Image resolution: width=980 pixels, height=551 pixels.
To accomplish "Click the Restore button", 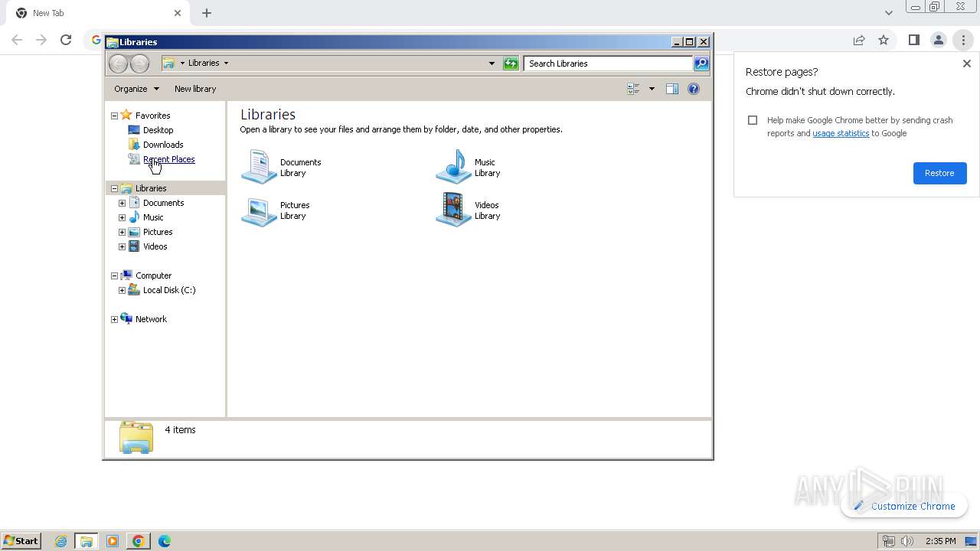I will coord(939,173).
